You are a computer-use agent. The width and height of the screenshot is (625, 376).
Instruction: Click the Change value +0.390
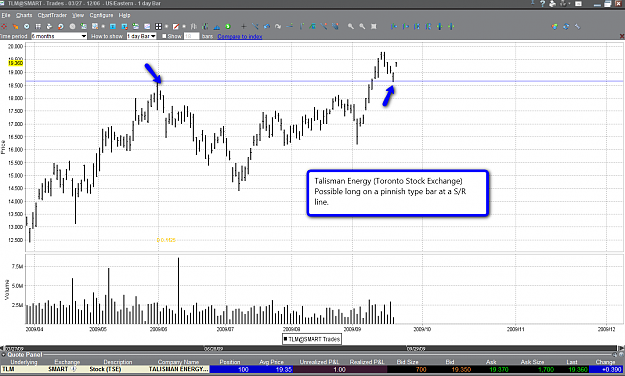coord(611,370)
